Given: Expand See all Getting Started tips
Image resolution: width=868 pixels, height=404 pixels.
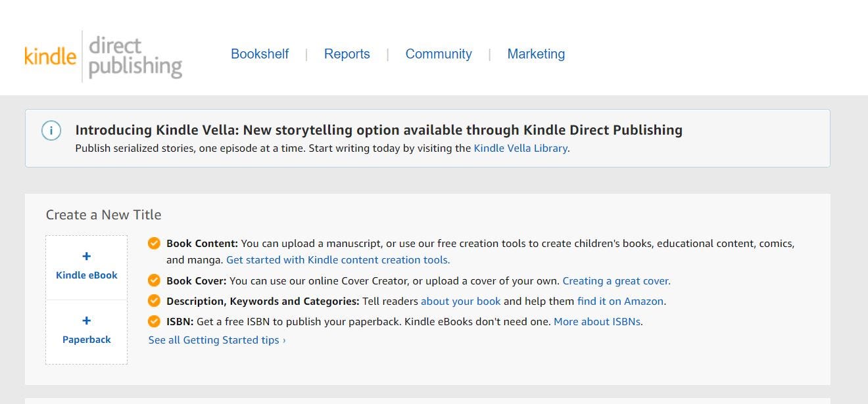Looking at the screenshot, I should tap(217, 340).
